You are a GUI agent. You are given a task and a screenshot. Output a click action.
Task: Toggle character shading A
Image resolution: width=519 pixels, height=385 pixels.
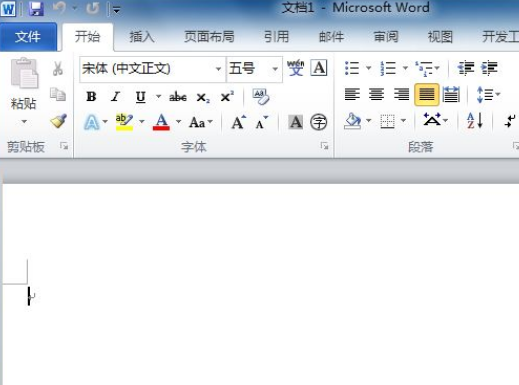pos(296,122)
